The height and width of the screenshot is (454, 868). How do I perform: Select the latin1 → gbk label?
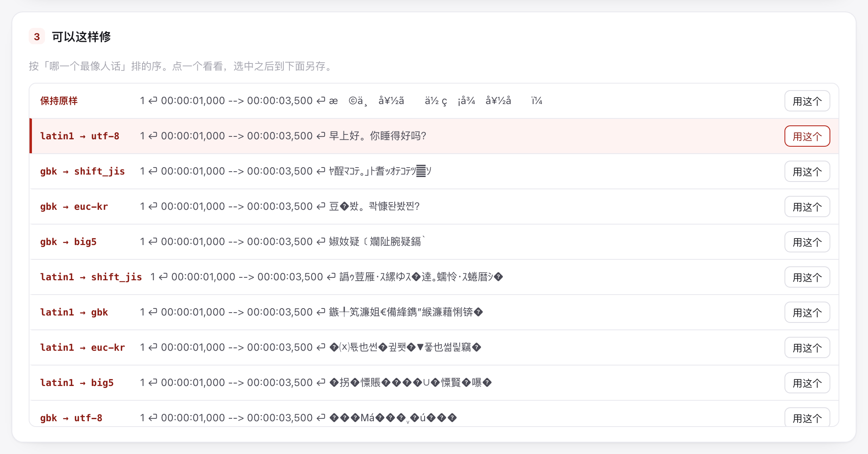(x=74, y=312)
